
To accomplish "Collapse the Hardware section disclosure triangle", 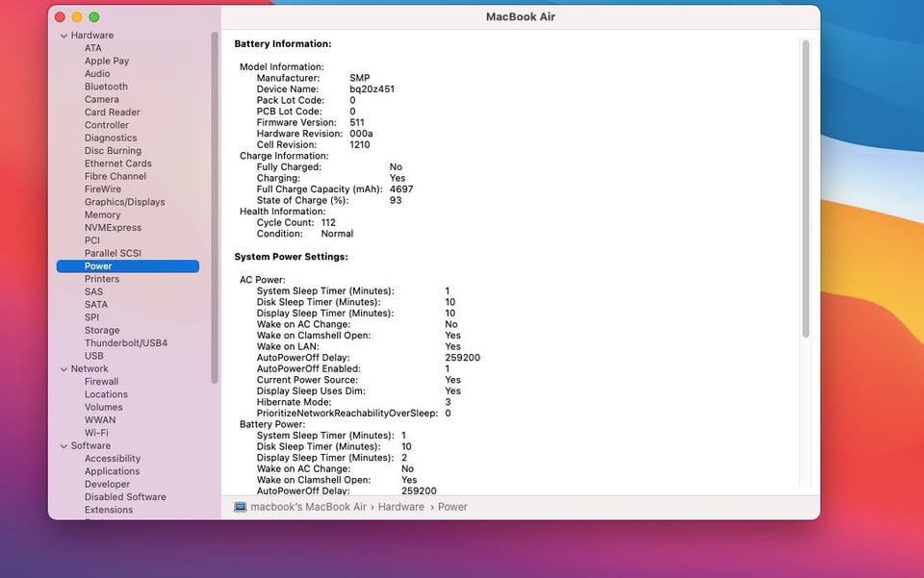I will click(x=64, y=36).
